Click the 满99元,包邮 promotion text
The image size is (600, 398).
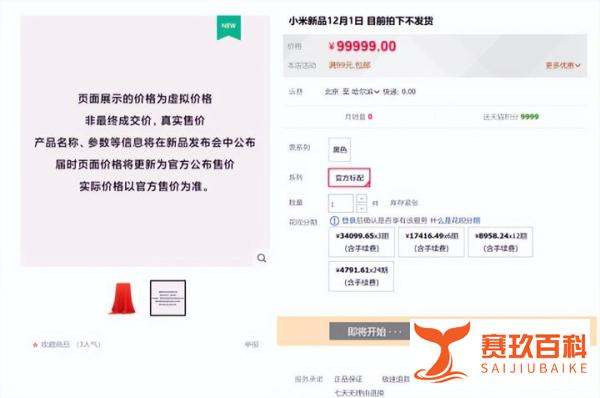349,65
